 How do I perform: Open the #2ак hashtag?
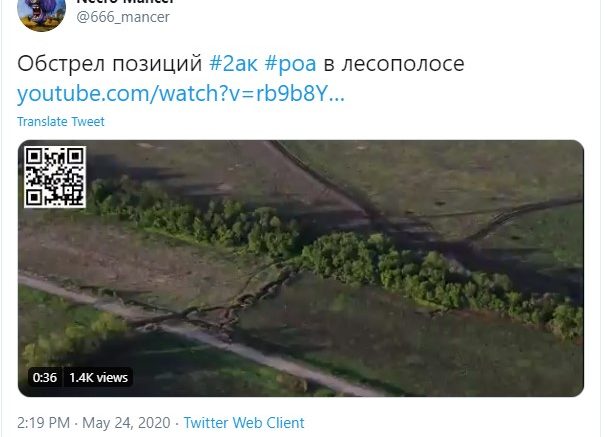pos(233,64)
